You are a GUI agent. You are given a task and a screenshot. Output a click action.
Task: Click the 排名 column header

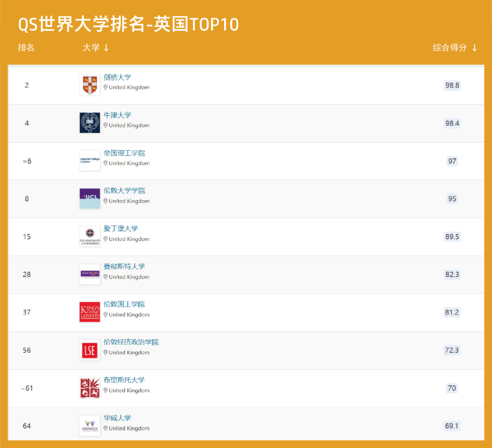(x=26, y=48)
